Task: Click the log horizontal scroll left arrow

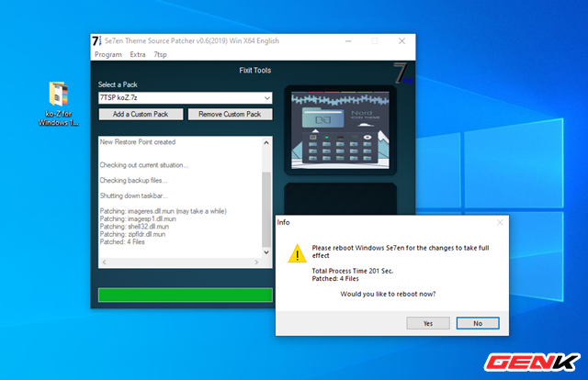Action: point(105,263)
